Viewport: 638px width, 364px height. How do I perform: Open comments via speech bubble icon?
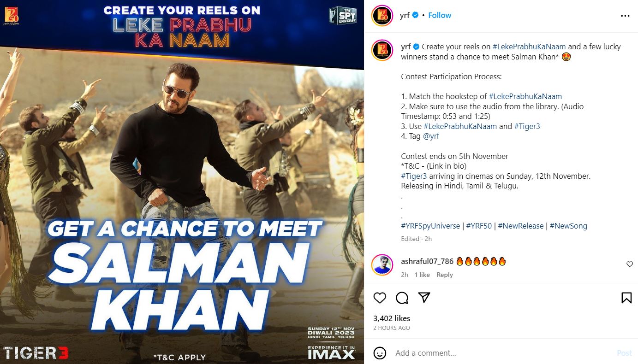[402, 298]
